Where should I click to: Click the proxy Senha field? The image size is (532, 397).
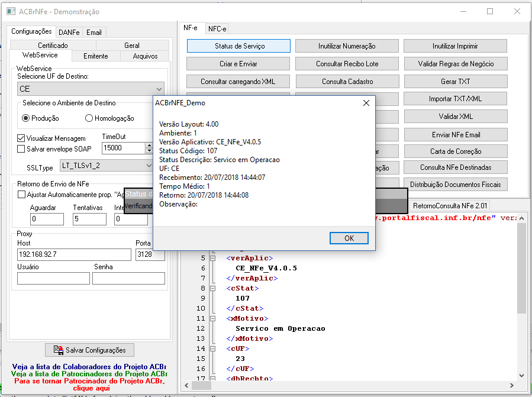point(128,278)
